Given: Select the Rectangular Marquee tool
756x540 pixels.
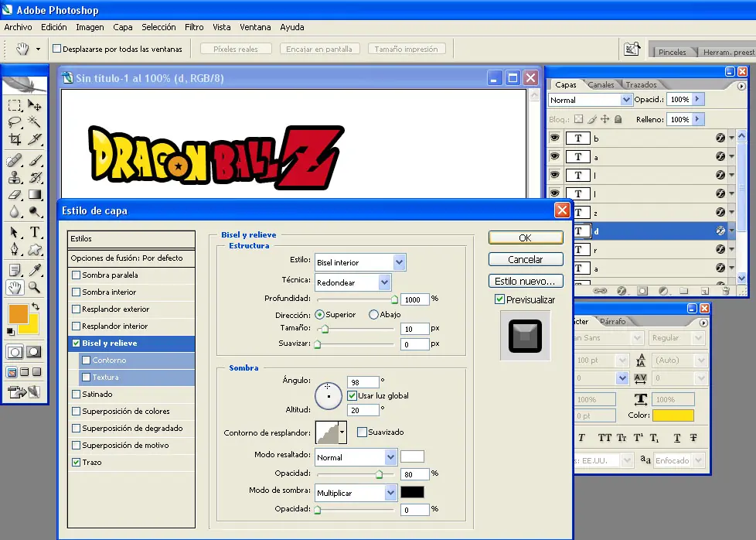Looking at the screenshot, I should coord(15,105).
